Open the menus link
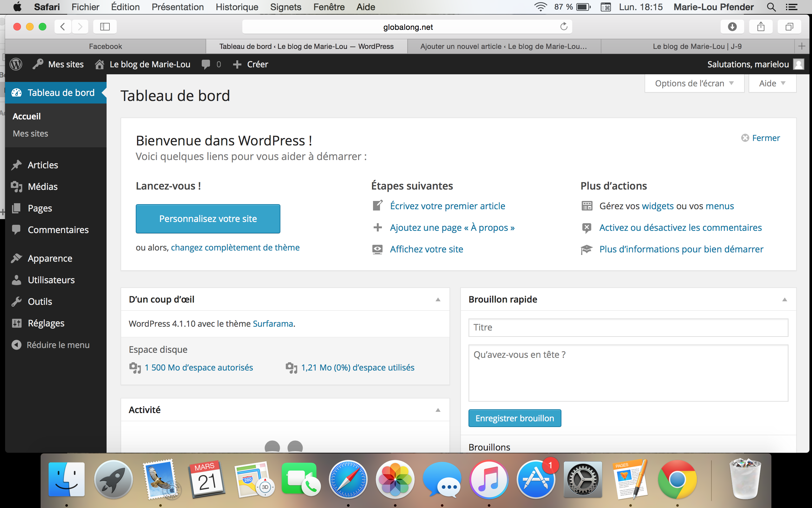The height and width of the screenshot is (508, 812). 719,206
